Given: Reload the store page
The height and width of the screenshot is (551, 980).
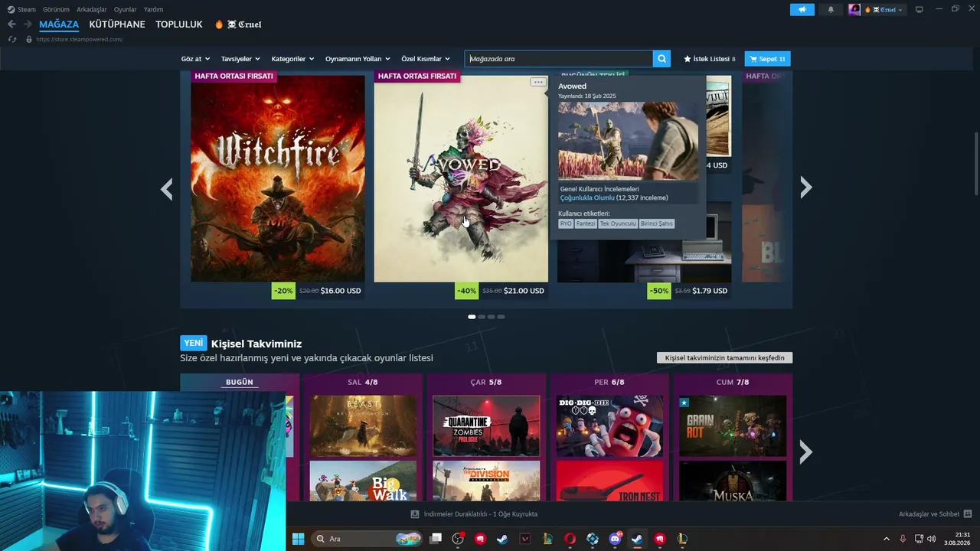Looking at the screenshot, I should tap(11, 39).
